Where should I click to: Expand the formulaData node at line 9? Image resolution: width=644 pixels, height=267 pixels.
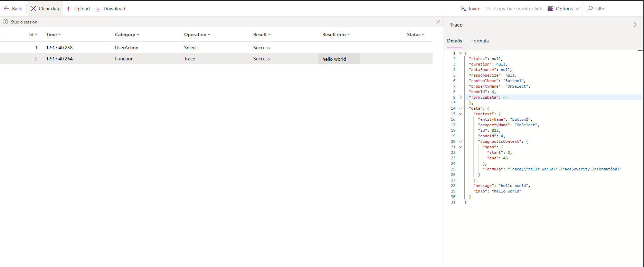point(461,97)
